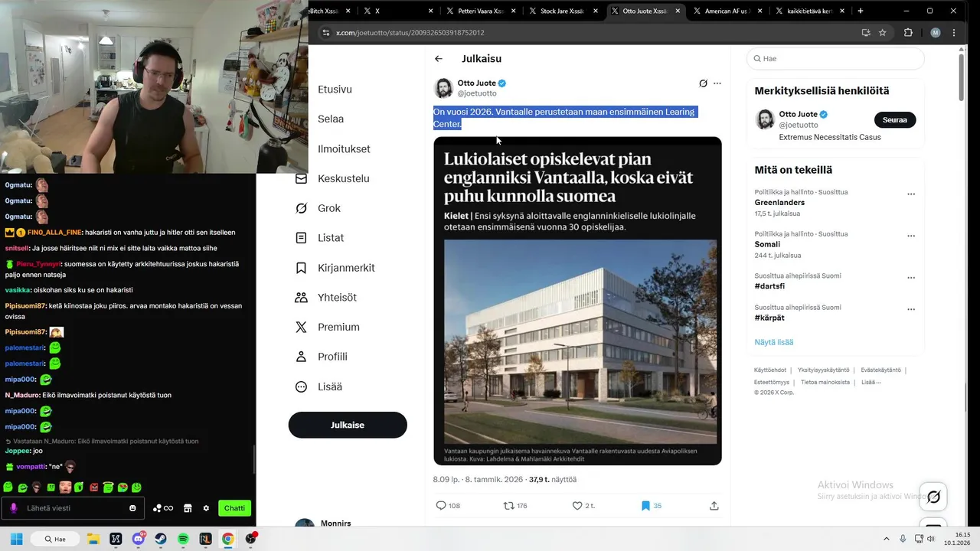Open options for the Somali trend
The image size is (980, 551).
(x=911, y=236)
